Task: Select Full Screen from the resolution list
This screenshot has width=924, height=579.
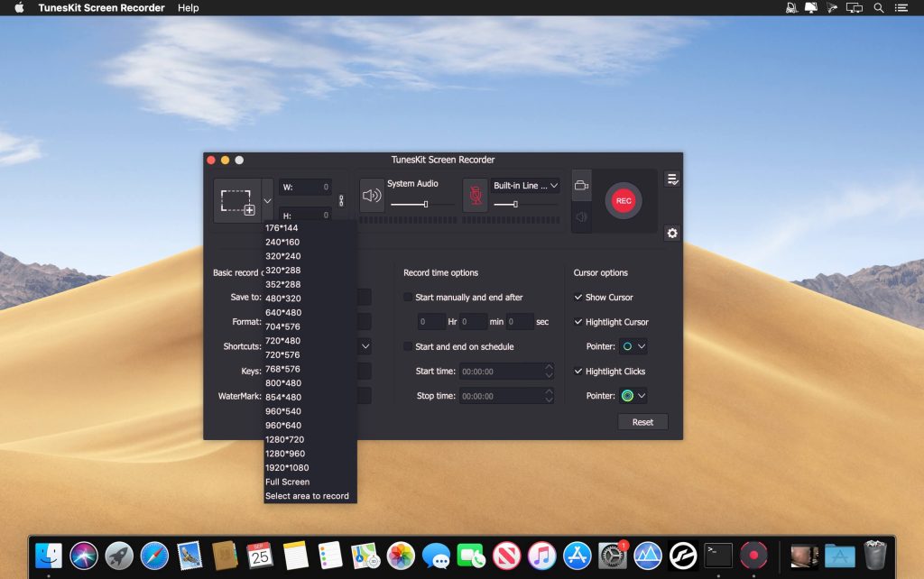Action: click(x=289, y=482)
